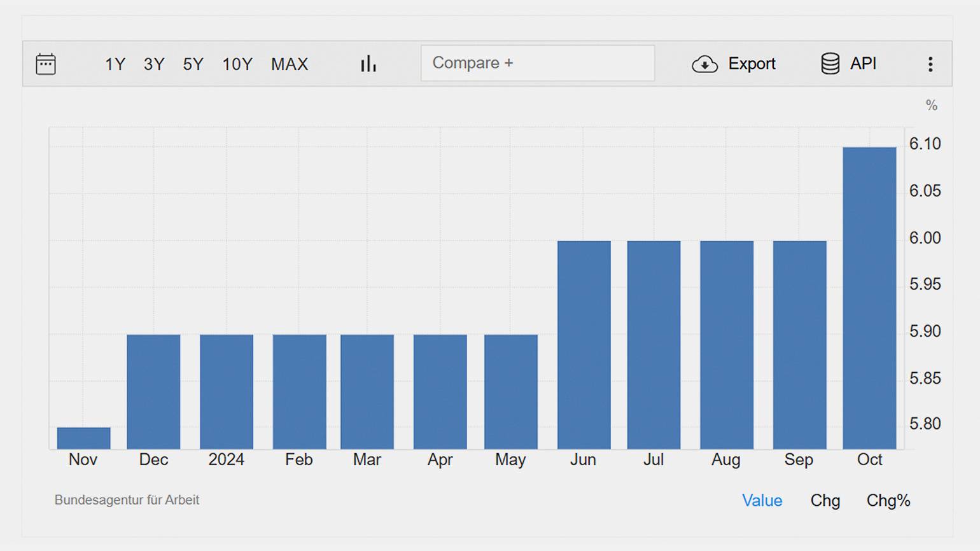The height and width of the screenshot is (551, 980).
Task: Click the Jul x-axis label
Action: click(654, 460)
